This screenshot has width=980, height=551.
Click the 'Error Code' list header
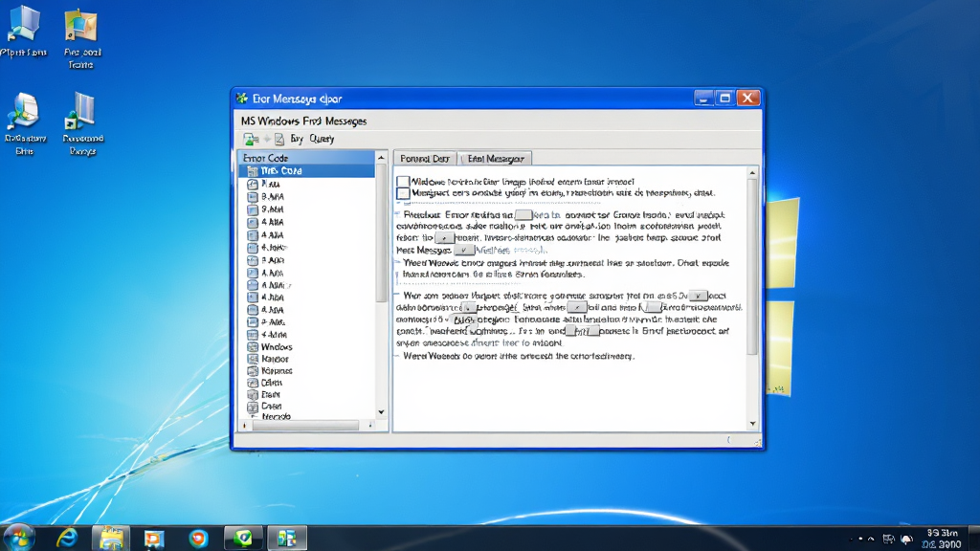[306, 158]
